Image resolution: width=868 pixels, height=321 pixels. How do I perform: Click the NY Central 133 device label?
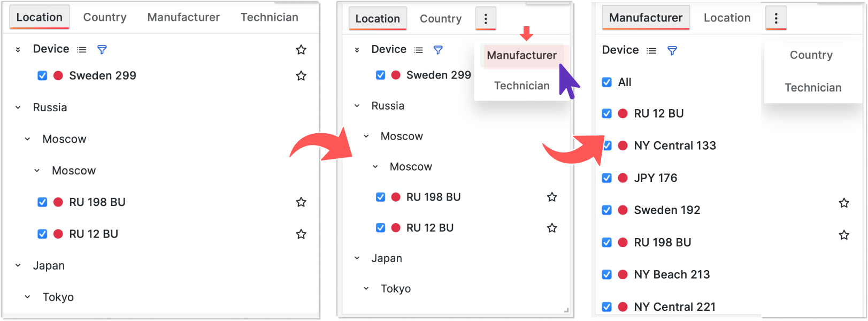[674, 146]
